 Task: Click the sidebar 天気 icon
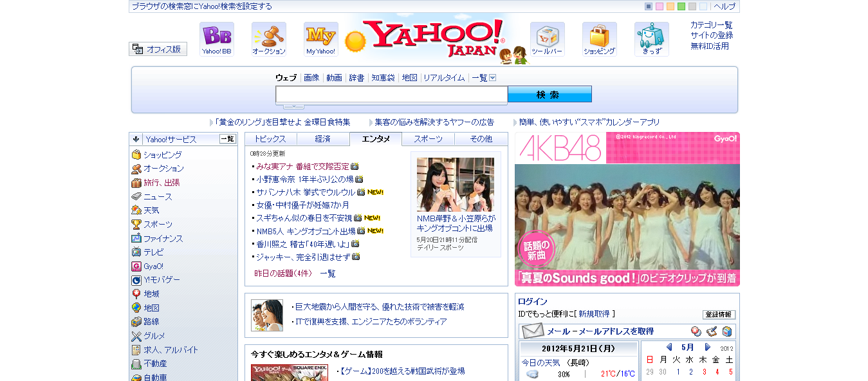pyautogui.click(x=136, y=210)
